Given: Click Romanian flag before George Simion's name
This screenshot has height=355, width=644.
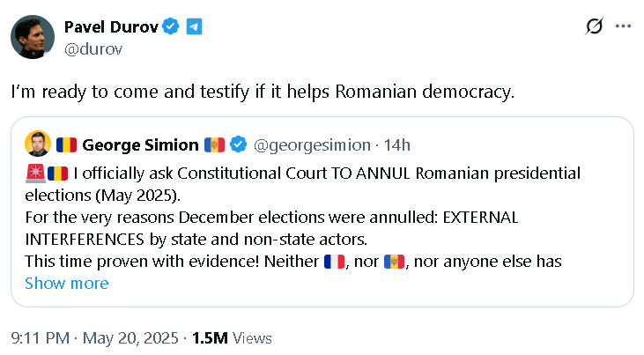Looking at the screenshot, I should (67, 144).
